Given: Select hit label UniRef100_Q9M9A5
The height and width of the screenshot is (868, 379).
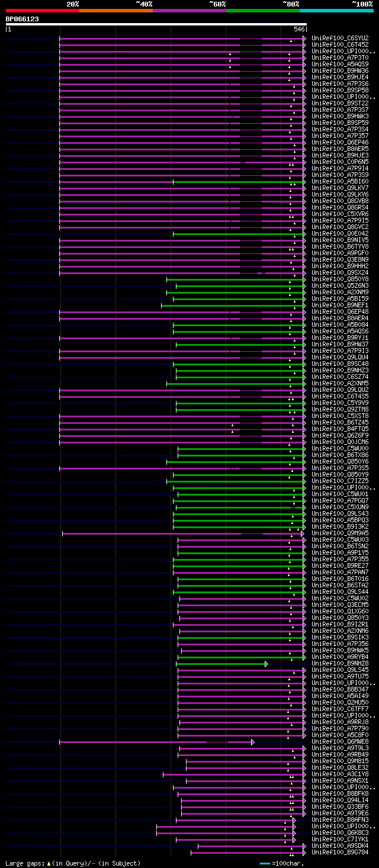Looking at the screenshot, I should (340, 533).
